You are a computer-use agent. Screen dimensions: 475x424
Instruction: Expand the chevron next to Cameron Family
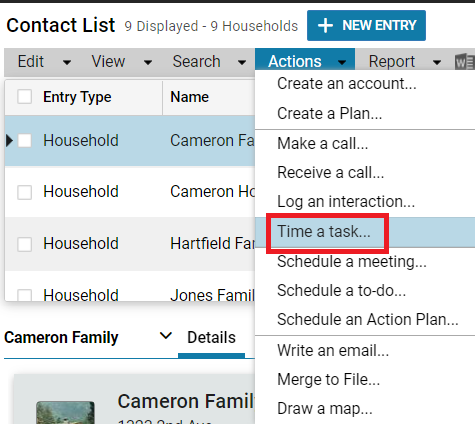tap(166, 336)
